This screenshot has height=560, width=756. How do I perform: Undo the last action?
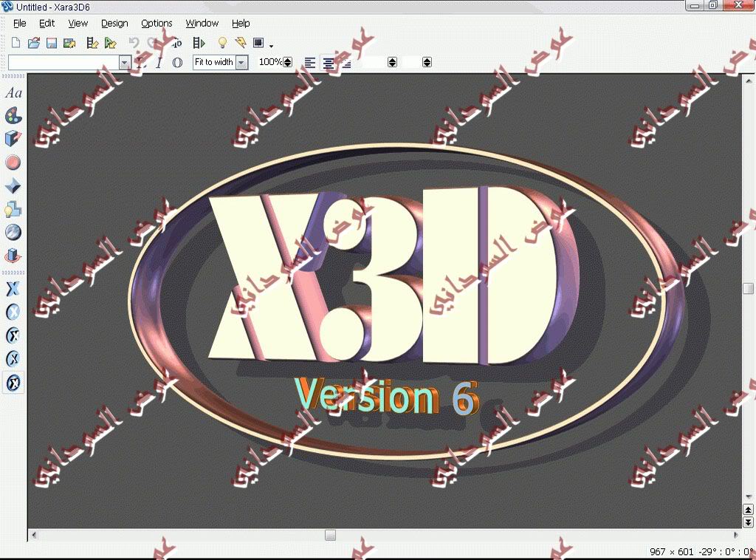134,43
